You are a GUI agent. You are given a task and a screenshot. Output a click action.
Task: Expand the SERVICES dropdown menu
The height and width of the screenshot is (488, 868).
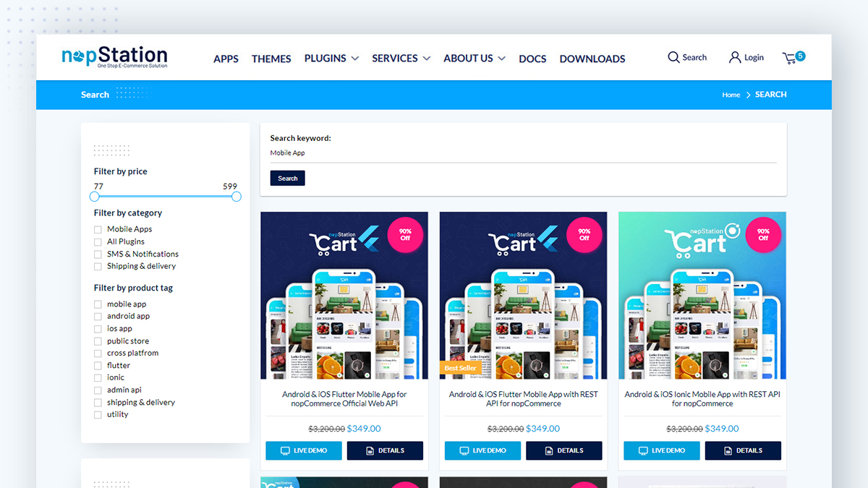pos(401,59)
